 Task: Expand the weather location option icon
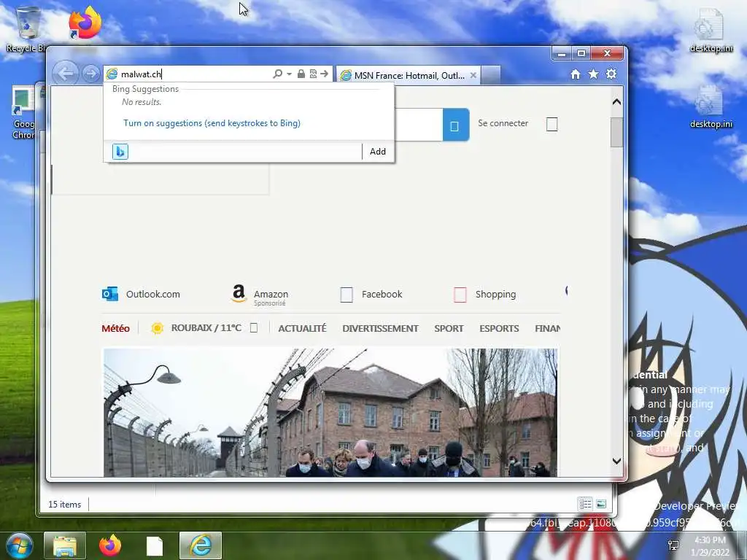(254, 328)
